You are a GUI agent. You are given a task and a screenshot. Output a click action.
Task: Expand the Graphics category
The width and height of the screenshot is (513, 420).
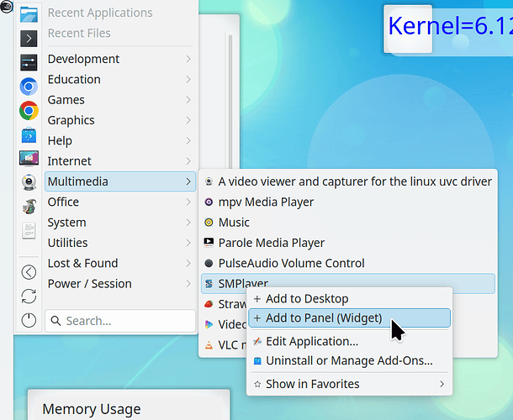click(x=120, y=120)
